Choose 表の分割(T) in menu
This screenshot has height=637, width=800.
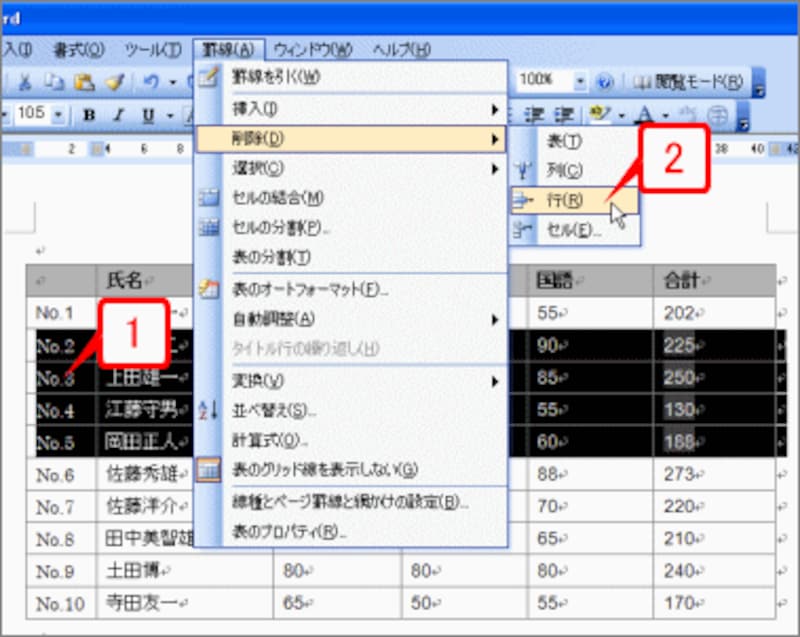click(351, 257)
